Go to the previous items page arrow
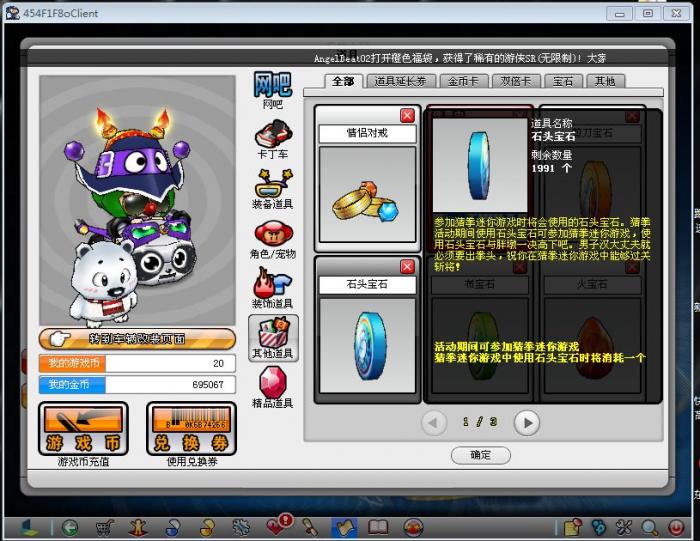This screenshot has height=541, width=700. [433, 422]
